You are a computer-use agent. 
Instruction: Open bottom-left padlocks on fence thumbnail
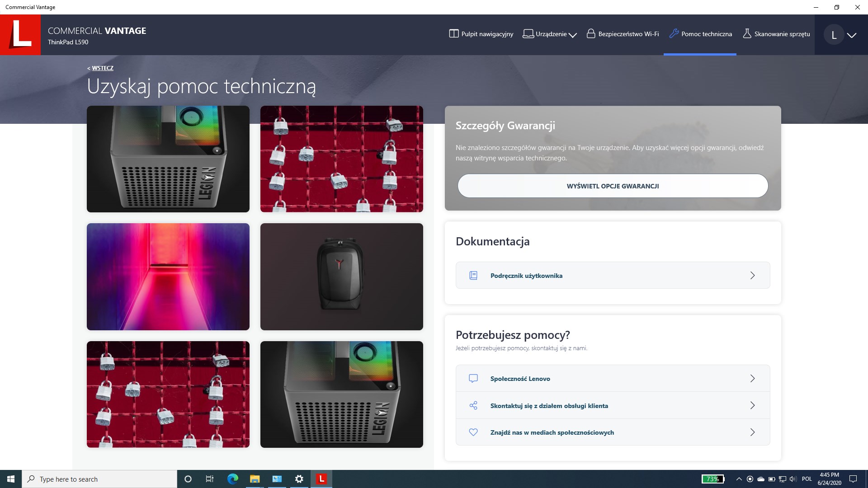point(168,394)
